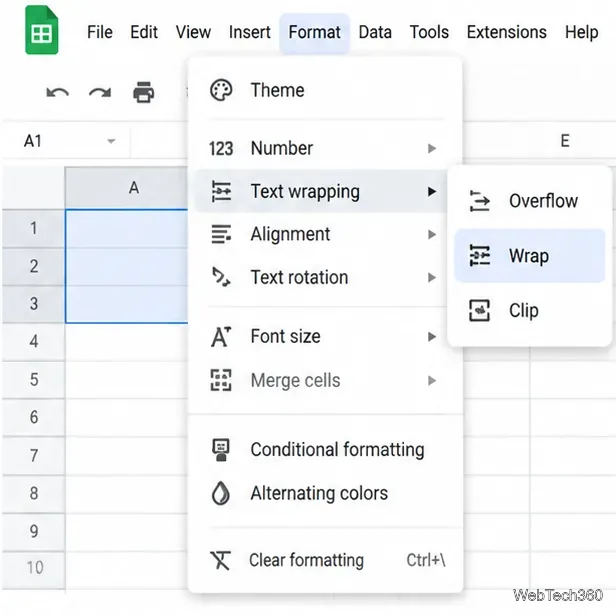Click the Clip wrapping icon
The height and width of the screenshot is (616, 616).
coord(480,310)
